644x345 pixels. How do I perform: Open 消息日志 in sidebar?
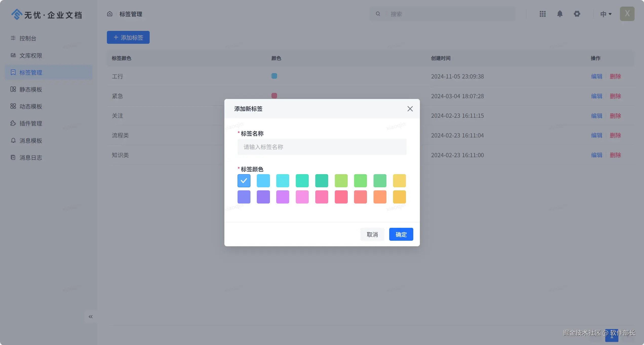point(31,158)
